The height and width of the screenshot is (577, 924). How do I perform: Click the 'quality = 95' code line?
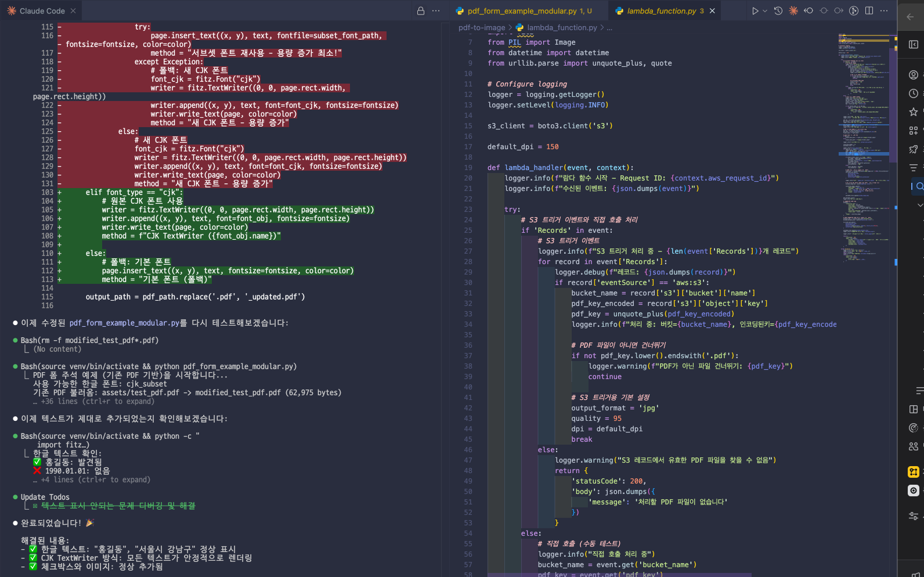coord(596,419)
